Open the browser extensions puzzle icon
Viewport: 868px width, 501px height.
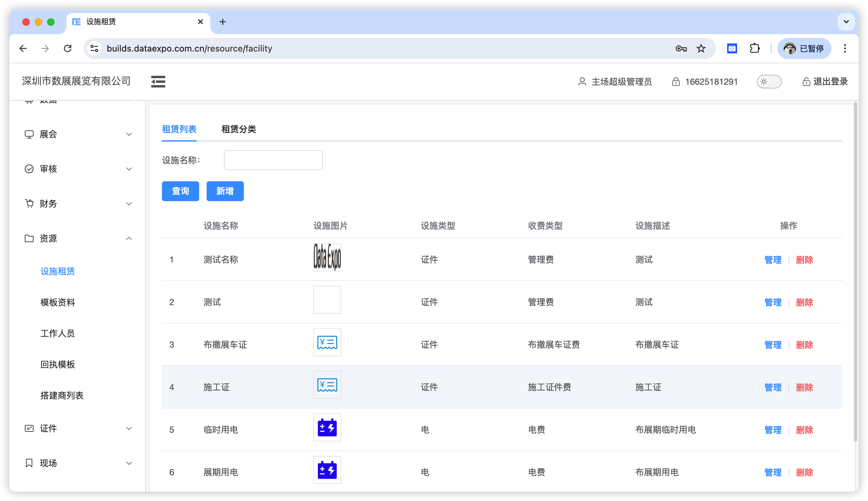tap(754, 48)
